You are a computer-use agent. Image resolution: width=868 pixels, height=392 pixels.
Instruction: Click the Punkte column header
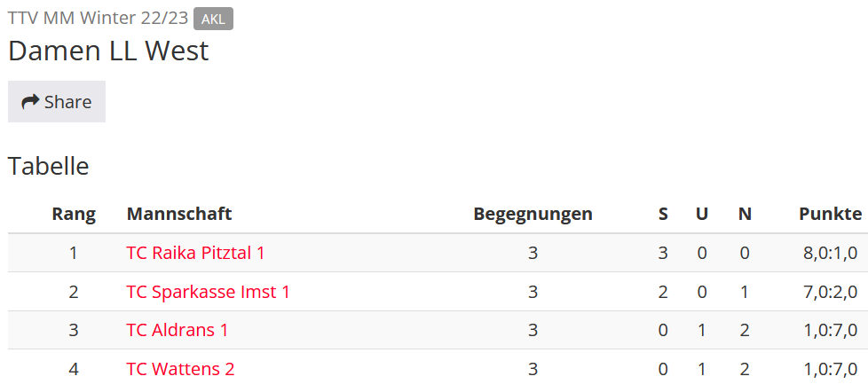[x=831, y=214]
